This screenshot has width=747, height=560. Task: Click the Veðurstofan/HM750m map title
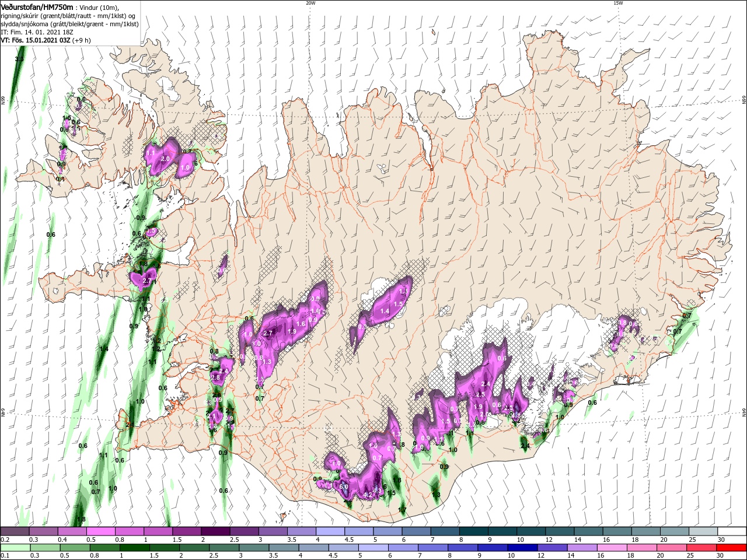coord(37,6)
